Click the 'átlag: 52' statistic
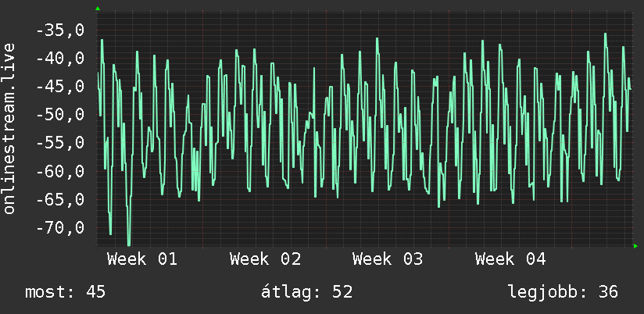This screenshot has width=644, height=314. 307,292
